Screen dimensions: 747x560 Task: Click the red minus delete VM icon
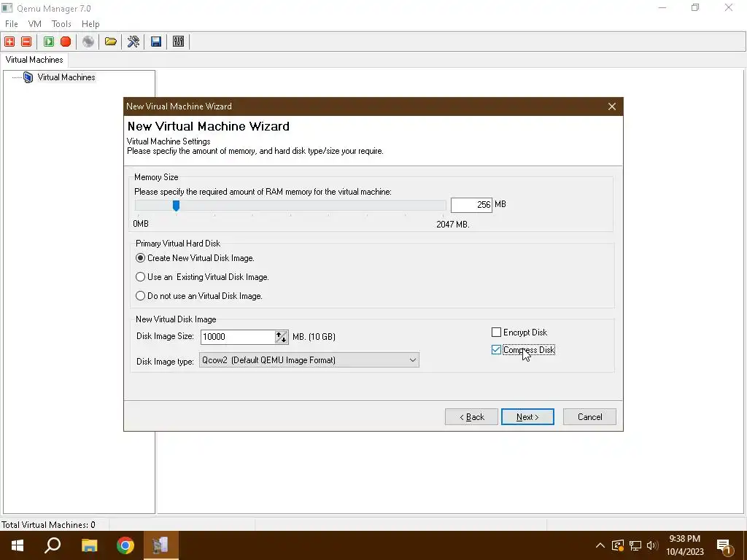(27, 42)
